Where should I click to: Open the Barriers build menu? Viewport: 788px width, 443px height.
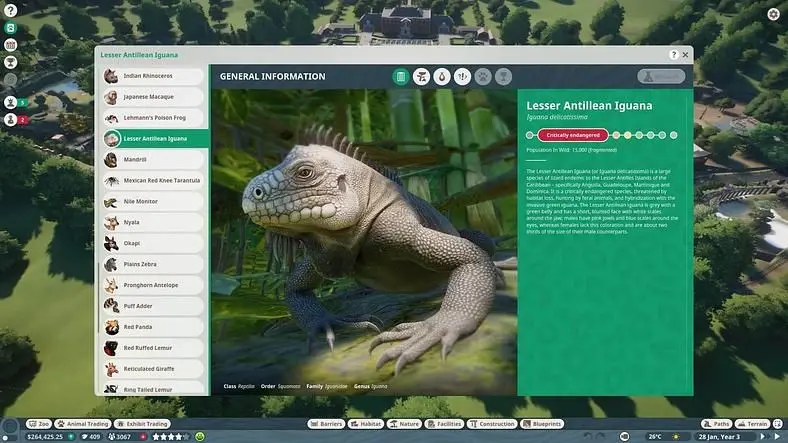pyautogui.click(x=326, y=424)
